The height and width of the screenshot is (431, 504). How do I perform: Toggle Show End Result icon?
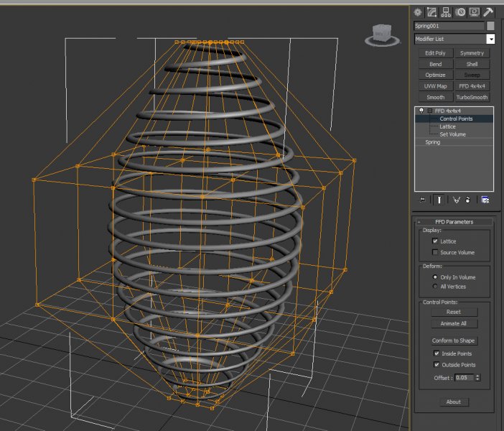439,200
